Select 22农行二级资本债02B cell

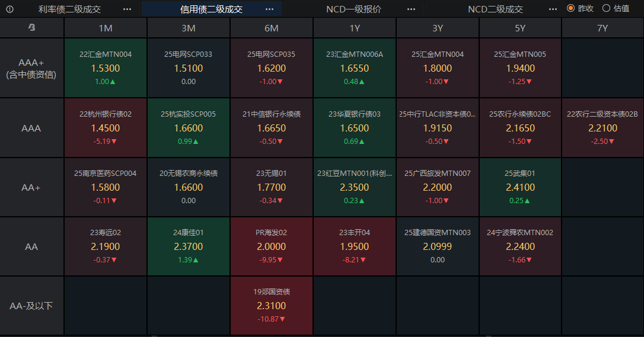[602, 128]
